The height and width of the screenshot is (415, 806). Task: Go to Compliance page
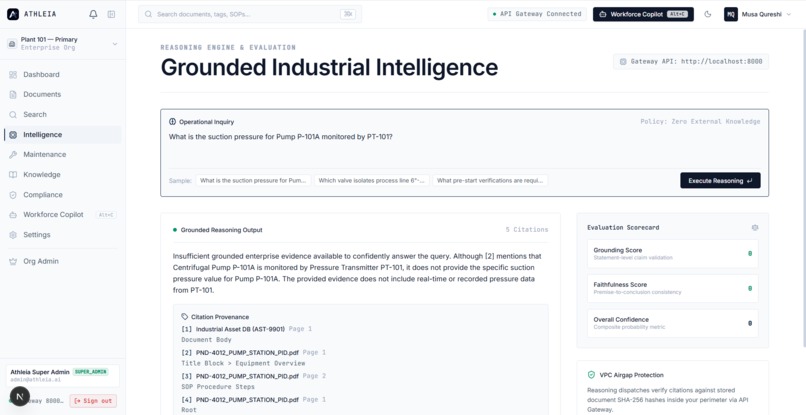pos(63,195)
